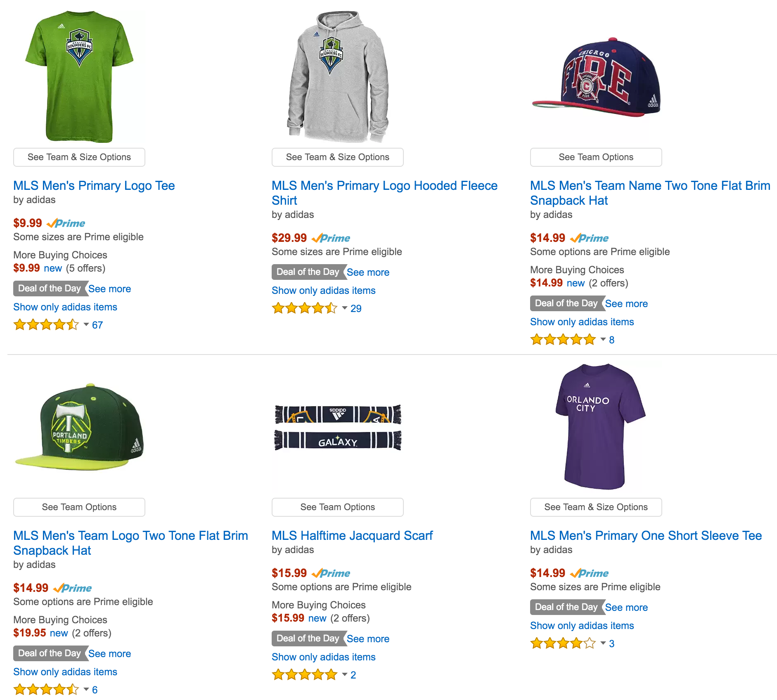This screenshot has height=700, width=777.
Task: Click the 2 offers new link under Snapback Hat $19.95
Action: pyautogui.click(x=59, y=633)
